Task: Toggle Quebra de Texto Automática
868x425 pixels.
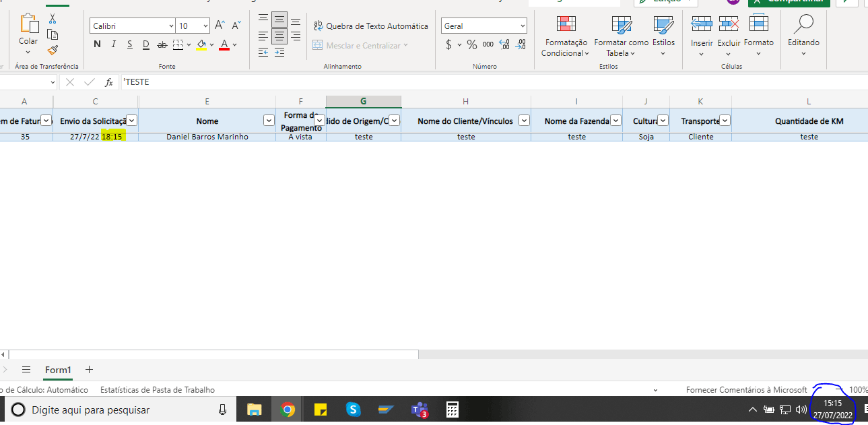Action: tap(370, 26)
